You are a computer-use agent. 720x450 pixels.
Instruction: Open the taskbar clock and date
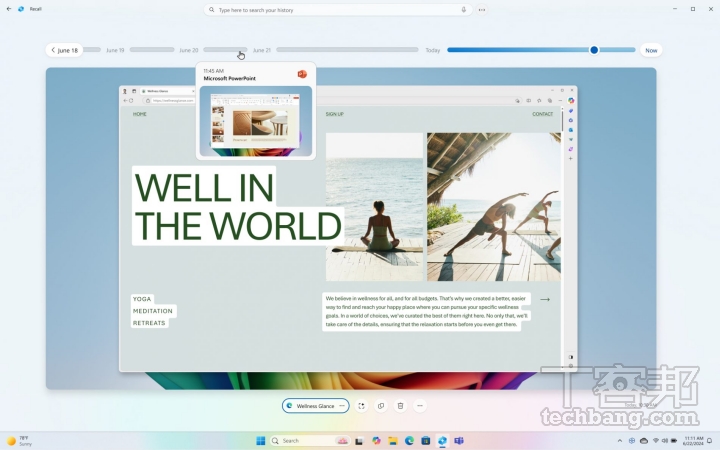point(693,441)
